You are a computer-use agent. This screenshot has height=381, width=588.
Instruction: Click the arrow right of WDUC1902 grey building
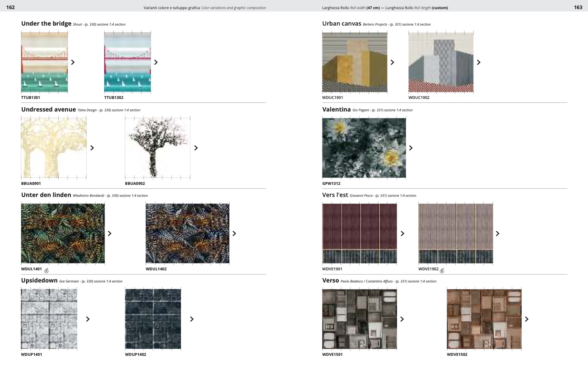(x=479, y=62)
